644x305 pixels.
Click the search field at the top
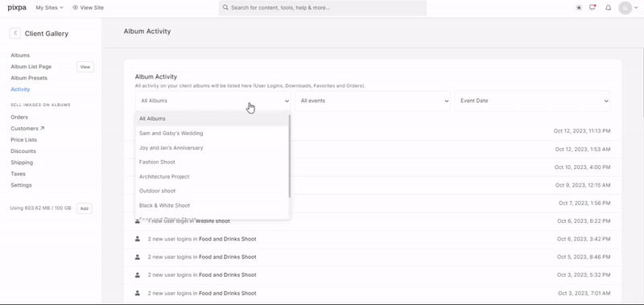click(323, 8)
